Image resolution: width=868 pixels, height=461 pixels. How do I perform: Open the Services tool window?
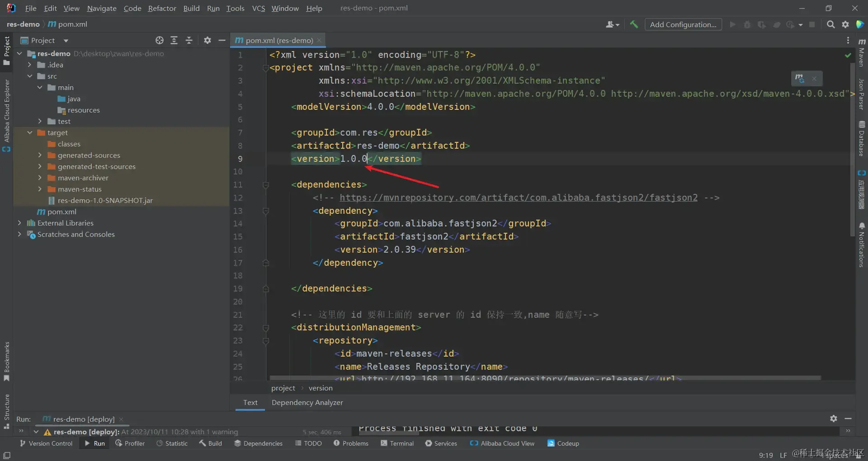[x=441, y=443]
